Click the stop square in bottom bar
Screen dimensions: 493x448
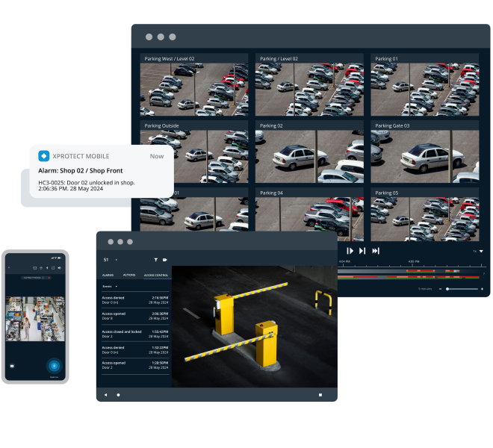click(320, 394)
